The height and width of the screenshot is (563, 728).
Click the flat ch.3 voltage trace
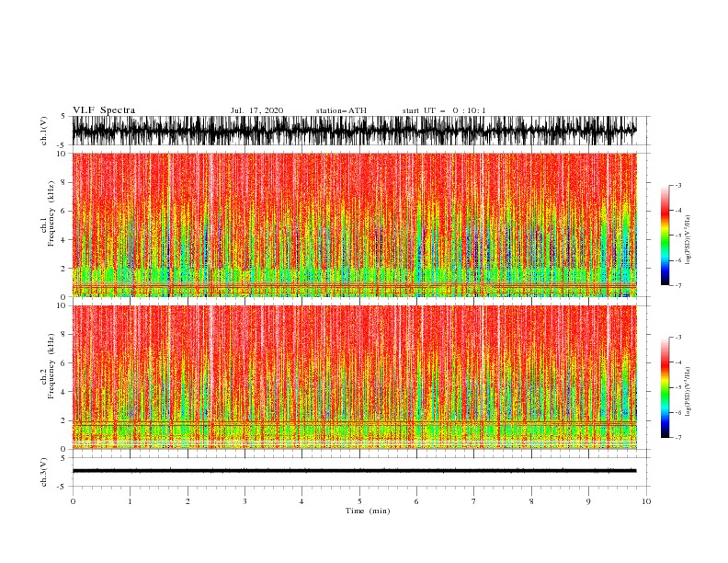click(x=354, y=471)
